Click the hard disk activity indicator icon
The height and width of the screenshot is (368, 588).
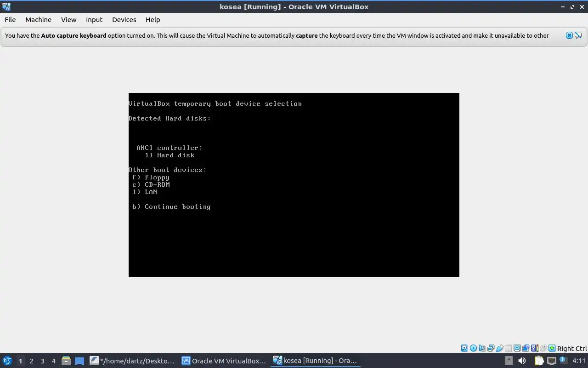[x=464, y=348]
